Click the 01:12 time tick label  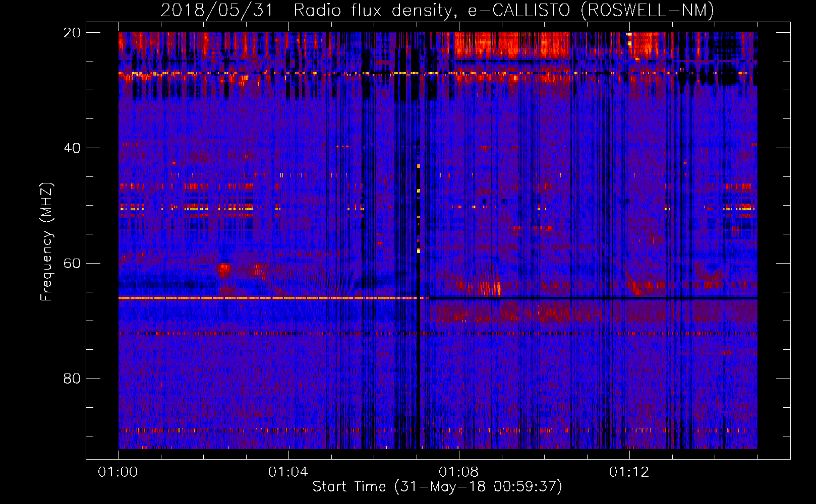[x=629, y=472]
